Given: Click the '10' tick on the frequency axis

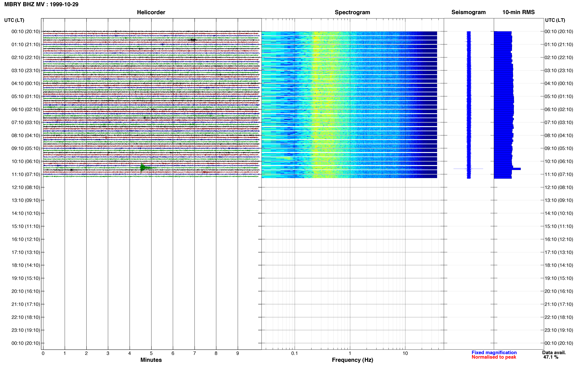Looking at the screenshot, I should 405,353.
